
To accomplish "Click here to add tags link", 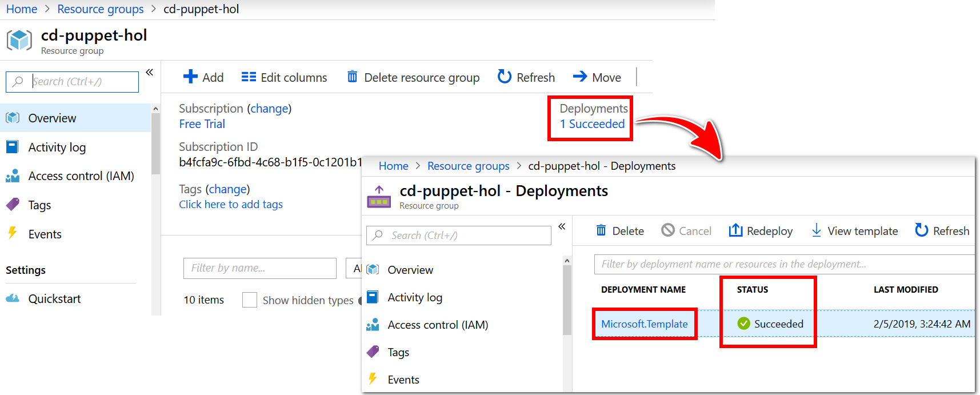I will pyautogui.click(x=231, y=205).
